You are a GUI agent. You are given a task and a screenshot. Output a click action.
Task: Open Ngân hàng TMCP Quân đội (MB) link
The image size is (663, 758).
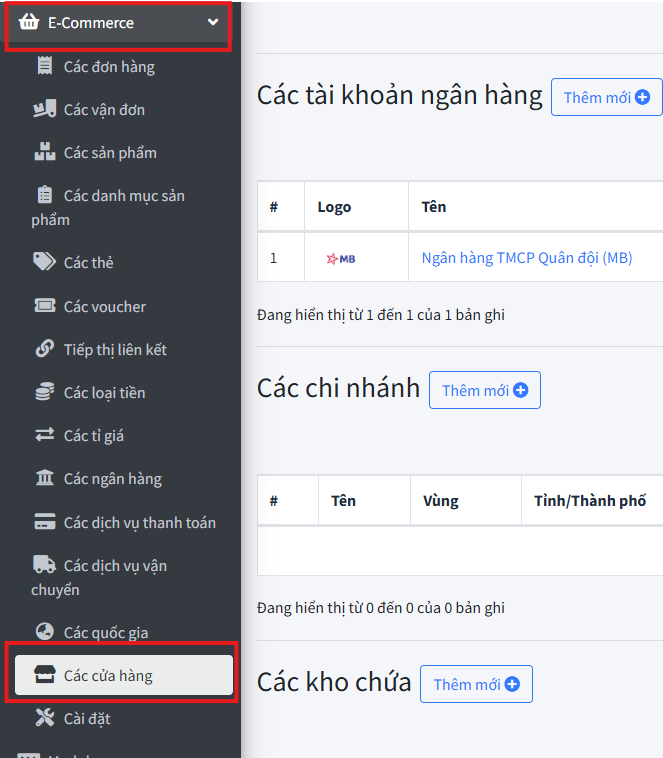click(527, 258)
